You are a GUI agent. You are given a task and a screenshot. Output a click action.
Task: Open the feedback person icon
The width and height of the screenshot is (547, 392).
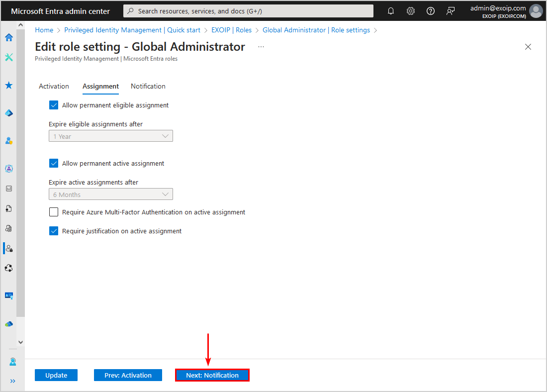point(451,11)
